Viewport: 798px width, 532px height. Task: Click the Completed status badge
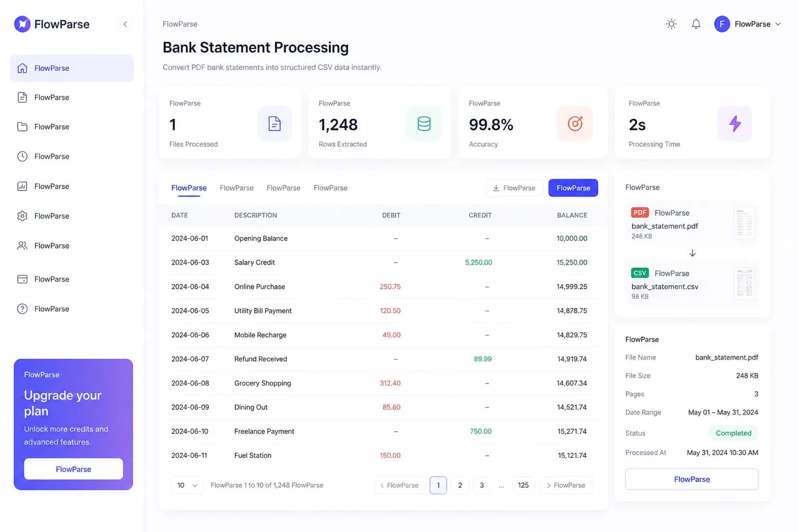[733, 433]
